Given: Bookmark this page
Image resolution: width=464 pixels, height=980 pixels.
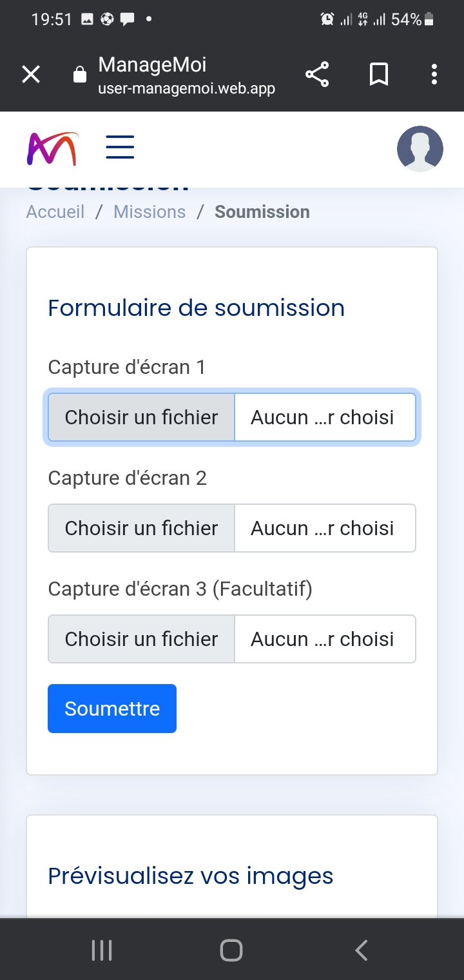Looking at the screenshot, I should [x=379, y=75].
